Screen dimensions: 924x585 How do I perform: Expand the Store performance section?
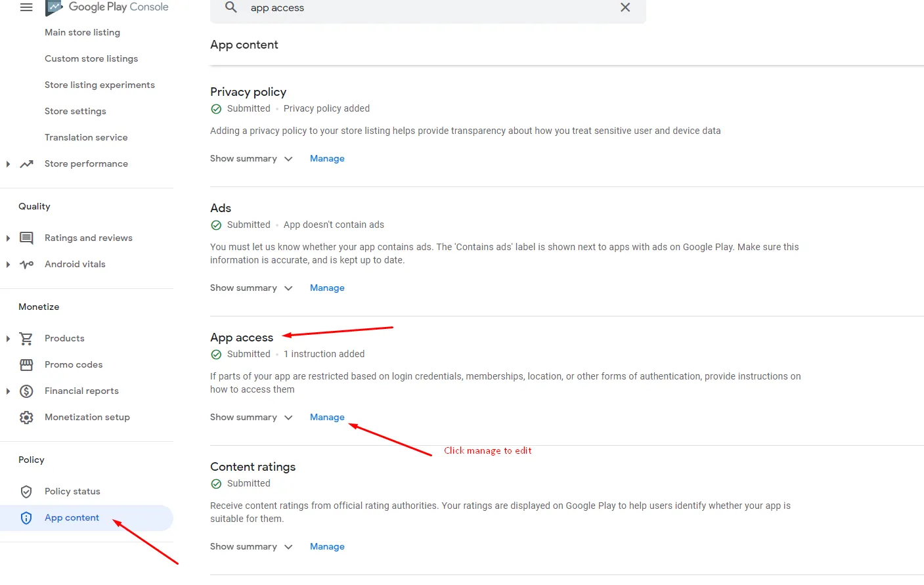coord(8,164)
